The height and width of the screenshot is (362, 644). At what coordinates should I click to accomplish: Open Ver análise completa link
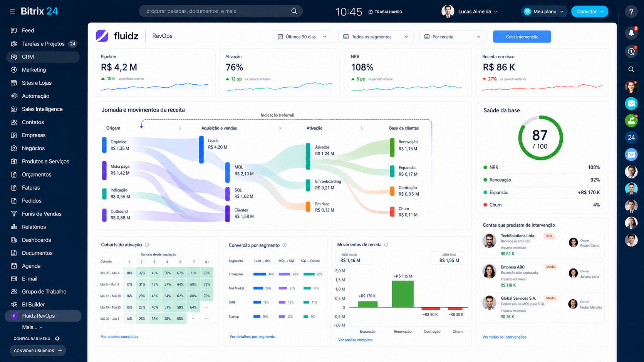click(355, 340)
